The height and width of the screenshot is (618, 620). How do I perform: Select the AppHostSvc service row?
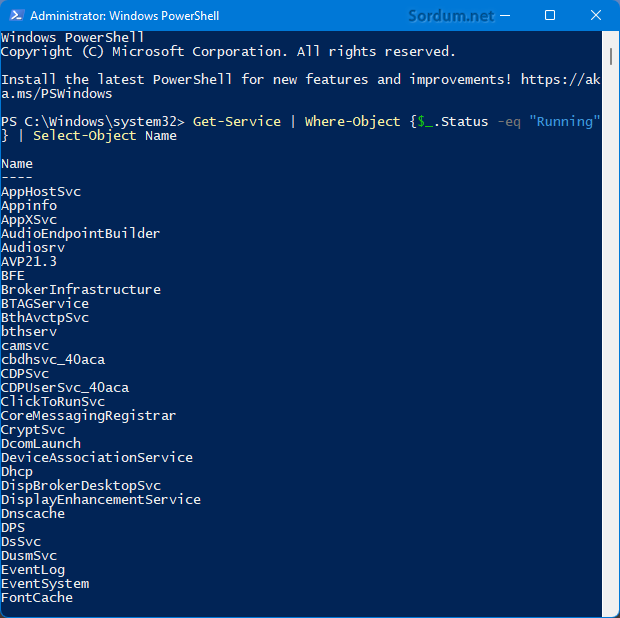click(41, 192)
